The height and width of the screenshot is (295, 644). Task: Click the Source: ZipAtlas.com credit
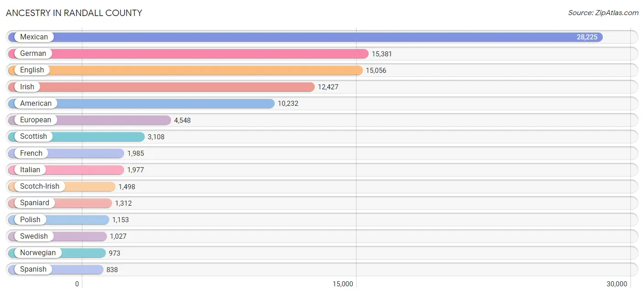tap(603, 13)
